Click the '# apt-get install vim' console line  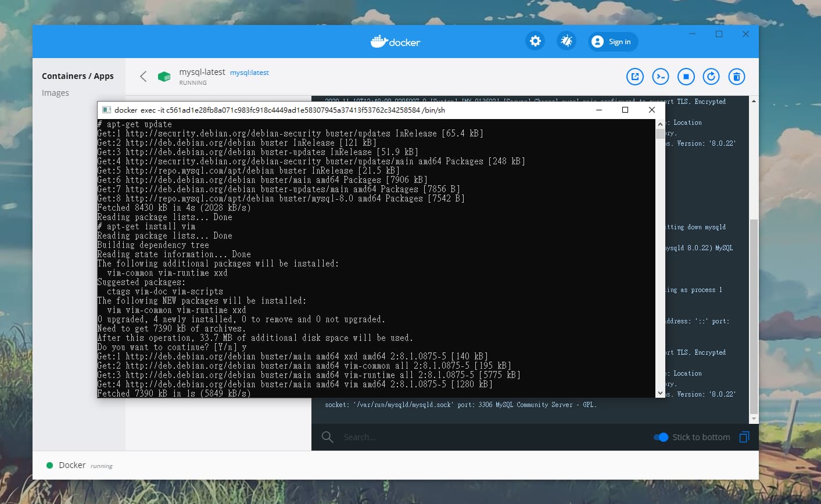click(146, 226)
